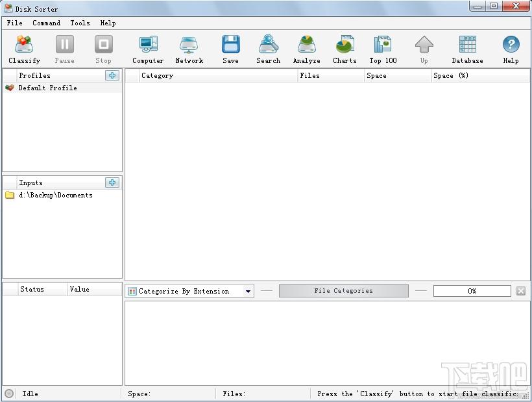
Task: Add a new input with plus button
Action: [112, 182]
